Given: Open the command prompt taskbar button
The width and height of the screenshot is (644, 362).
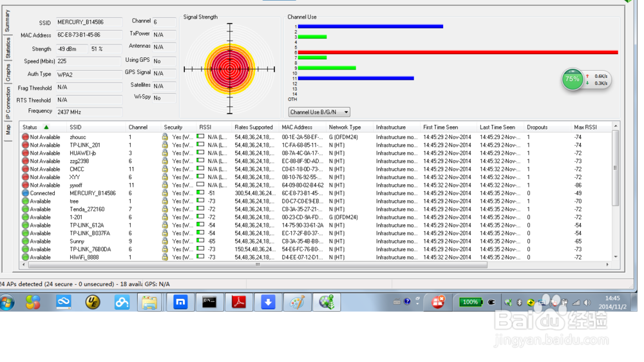Looking at the screenshot, I should point(209,303).
